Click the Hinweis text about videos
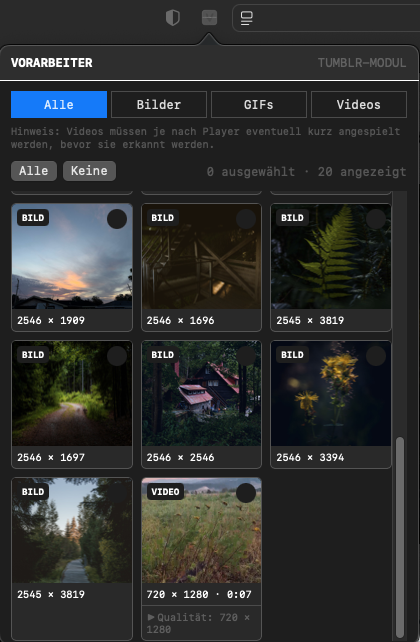 point(205,138)
